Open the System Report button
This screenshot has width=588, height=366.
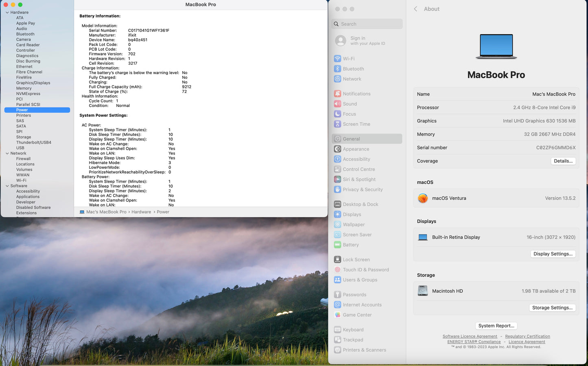point(496,326)
